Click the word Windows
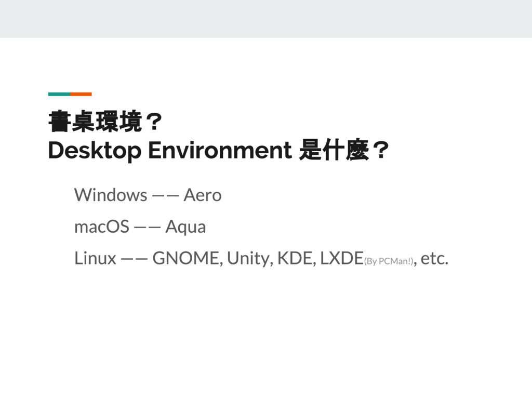Viewport: 532px width, 399px height. pos(110,195)
